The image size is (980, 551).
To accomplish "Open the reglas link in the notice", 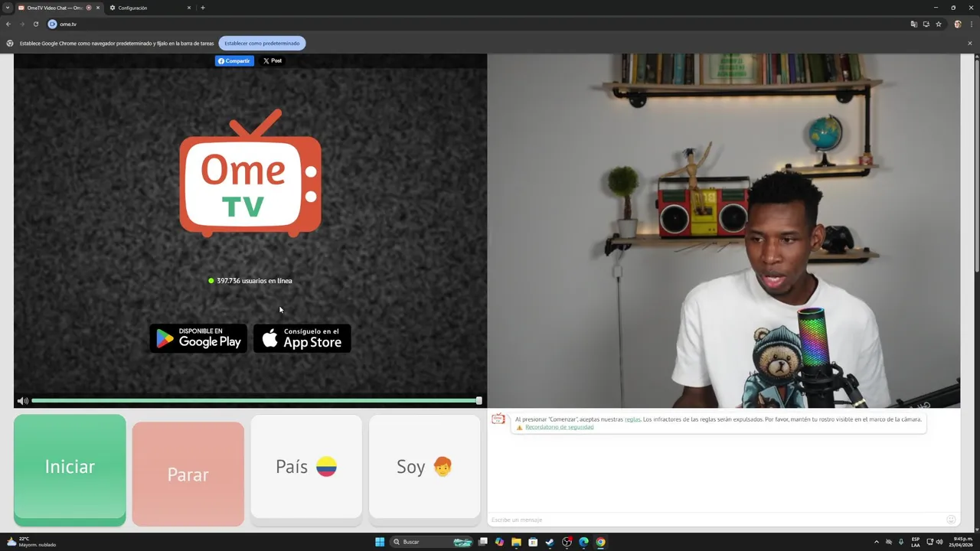I will pyautogui.click(x=632, y=419).
